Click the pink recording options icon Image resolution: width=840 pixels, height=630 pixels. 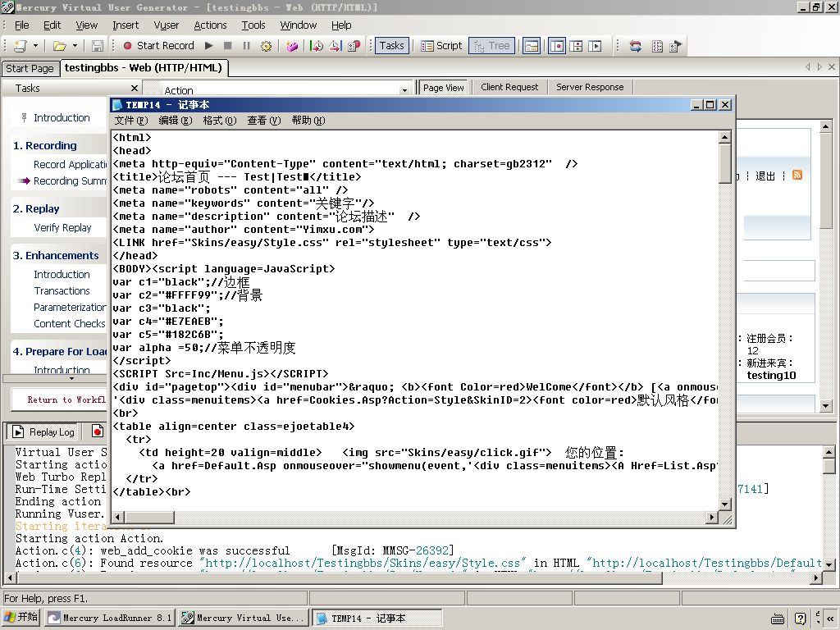click(292, 46)
